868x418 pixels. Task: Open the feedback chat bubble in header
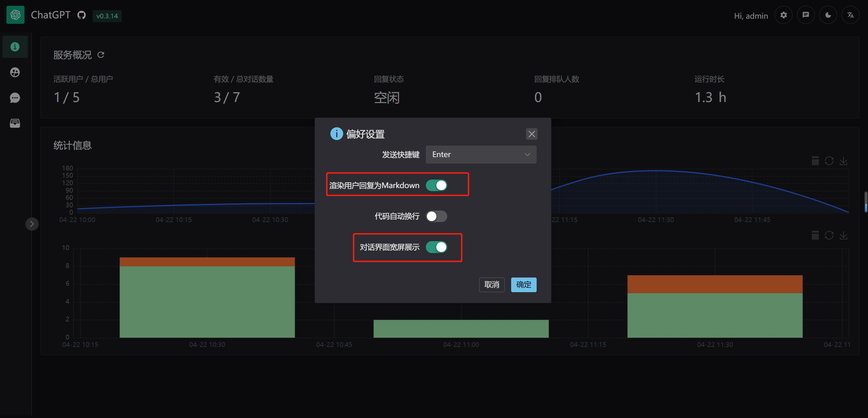805,15
